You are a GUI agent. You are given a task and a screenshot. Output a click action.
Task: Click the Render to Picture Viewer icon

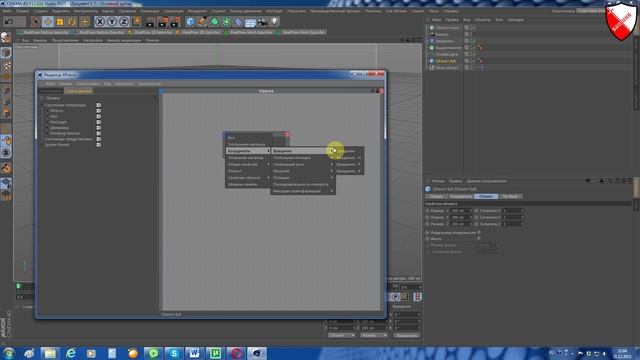click(x=163, y=21)
